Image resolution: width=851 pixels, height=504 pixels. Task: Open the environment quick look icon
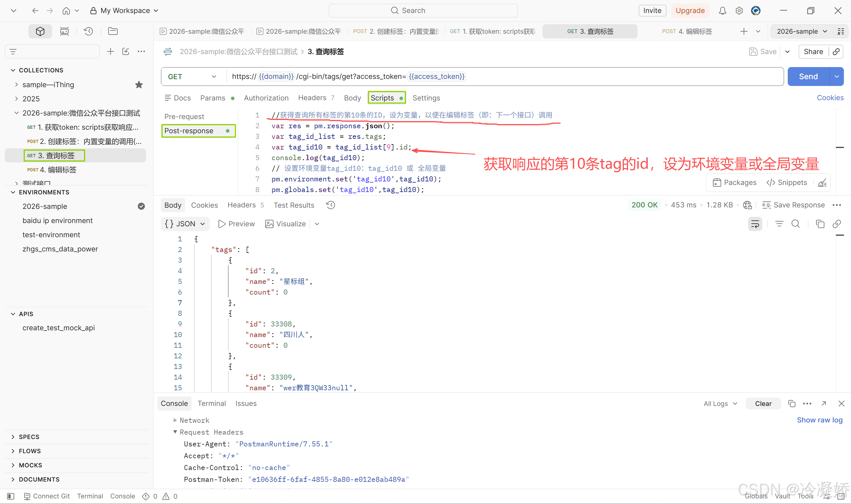click(841, 31)
